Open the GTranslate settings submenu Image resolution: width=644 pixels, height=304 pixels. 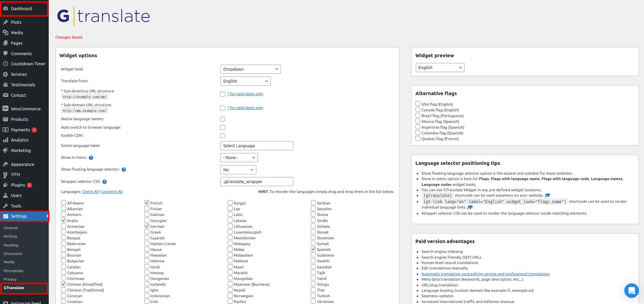tap(14, 288)
